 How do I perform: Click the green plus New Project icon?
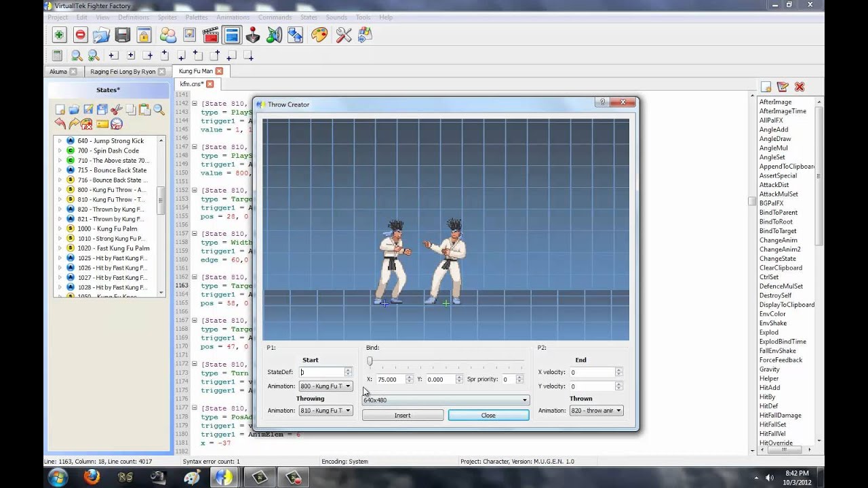(x=59, y=35)
